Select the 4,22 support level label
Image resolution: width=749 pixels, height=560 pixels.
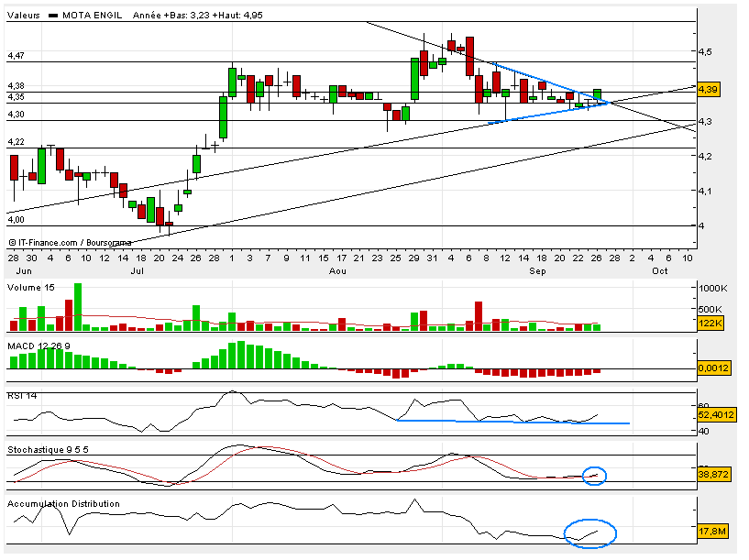(x=16, y=142)
